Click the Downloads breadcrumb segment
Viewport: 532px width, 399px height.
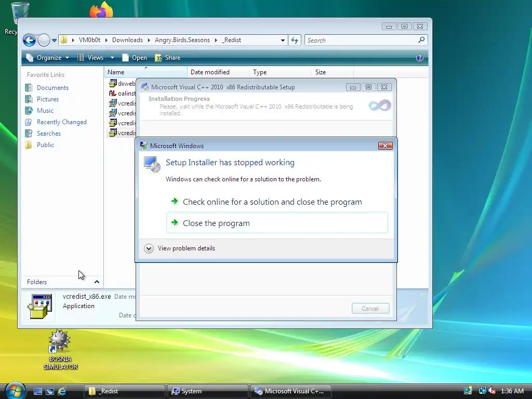[127, 40]
